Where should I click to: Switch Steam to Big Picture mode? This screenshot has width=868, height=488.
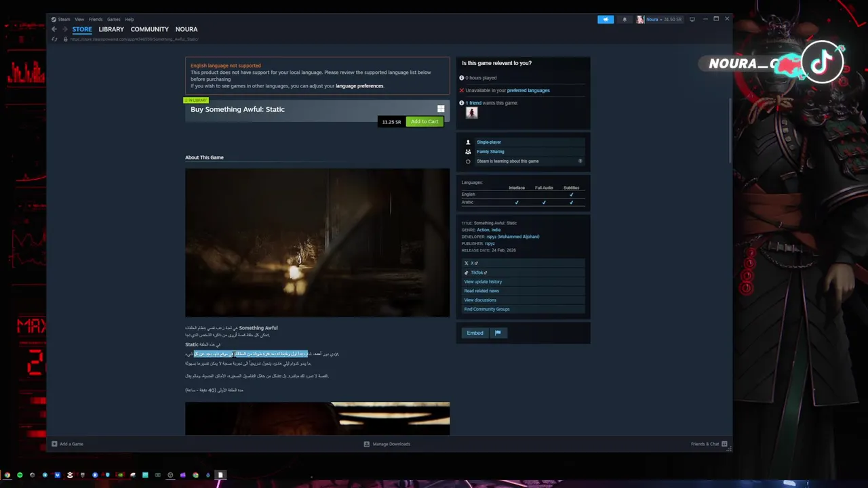point(692,19)
